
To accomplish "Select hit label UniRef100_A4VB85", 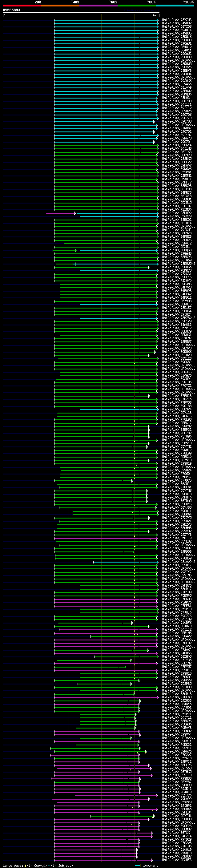I will point(177,33).
